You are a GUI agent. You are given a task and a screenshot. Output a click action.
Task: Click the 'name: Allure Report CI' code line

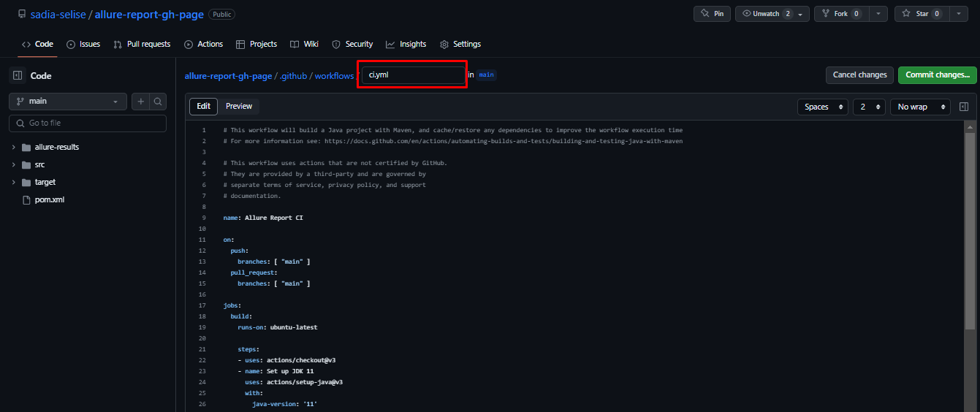263,218
